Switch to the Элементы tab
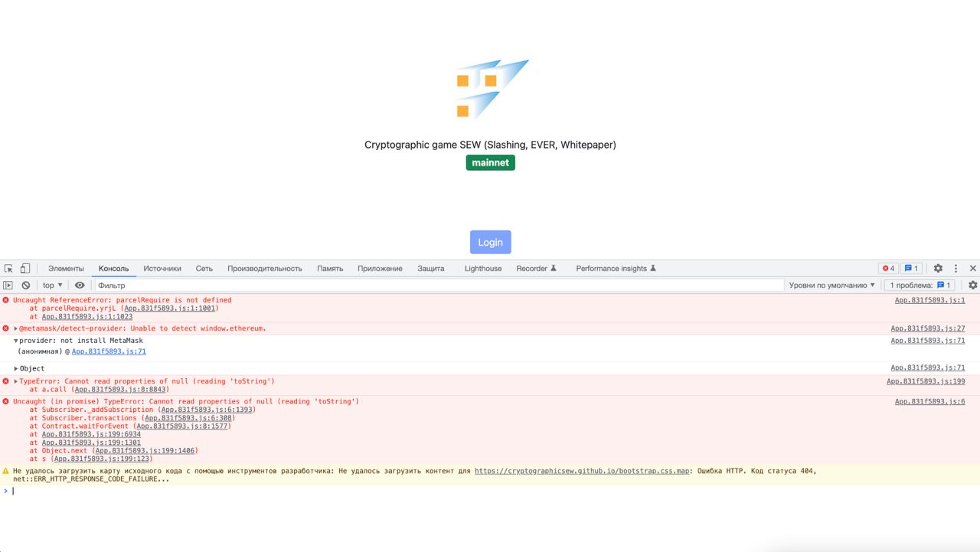The width and height of the screenshot is (980, 552). [x=66, y=269]
